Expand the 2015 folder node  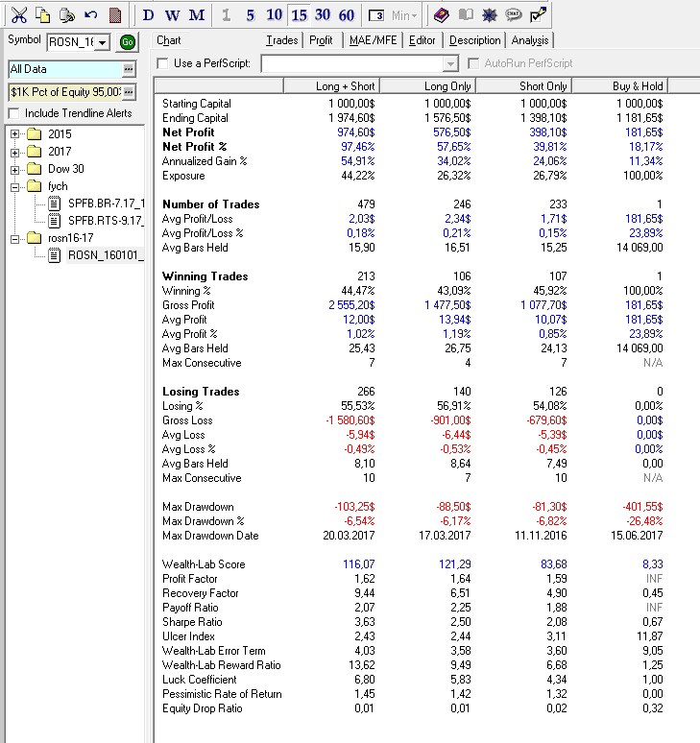pyautogui.click(x=14, y=134)
